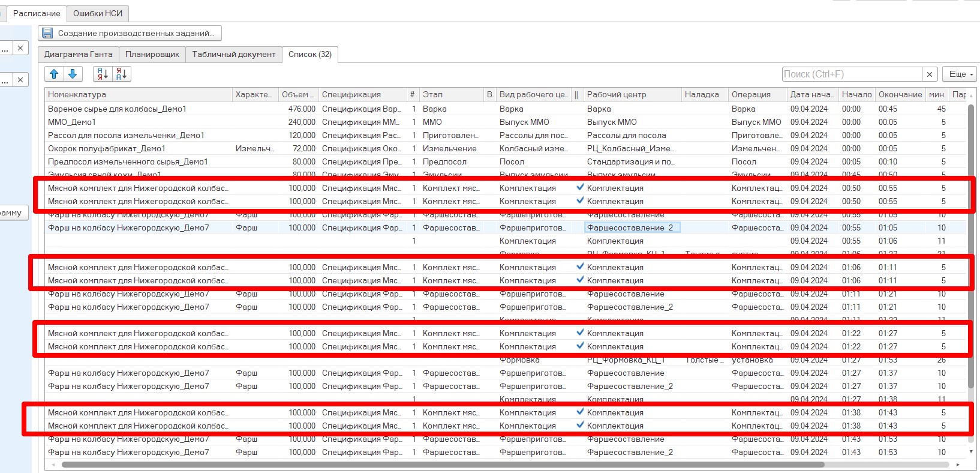
Task: Switch to the Диаграмма Ганта tab
Action: tap(78, 54)
